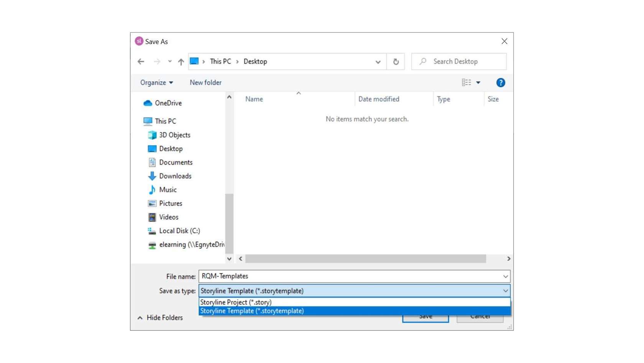Open recent locations dropdown arrow
Viewport: 644px width, 363px height.
tap(170, 61)
